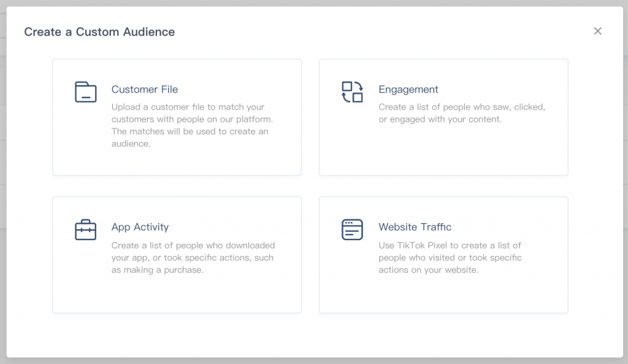
Task: Click the App Activity briefcase icon
Action: 86,230
